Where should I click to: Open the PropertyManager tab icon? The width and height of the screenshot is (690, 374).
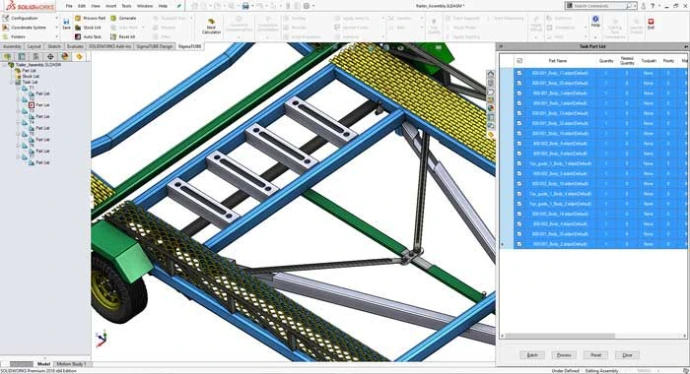coord(22,56)
